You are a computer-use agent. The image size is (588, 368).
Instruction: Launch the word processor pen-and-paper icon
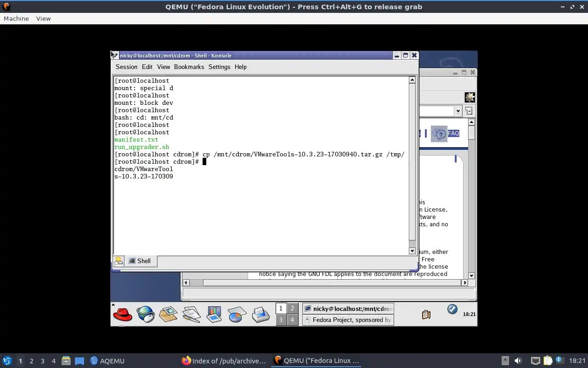(191, 315)
